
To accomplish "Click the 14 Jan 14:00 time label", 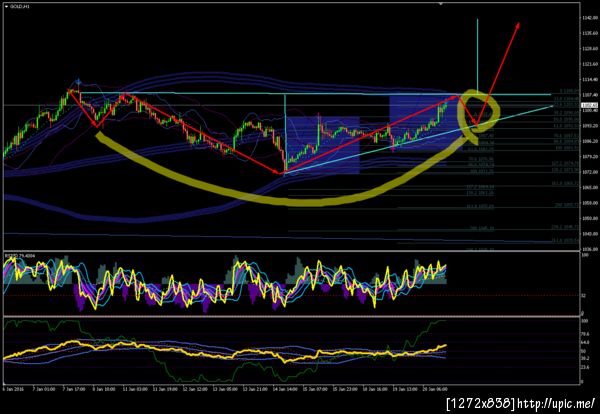I will 285,389.
